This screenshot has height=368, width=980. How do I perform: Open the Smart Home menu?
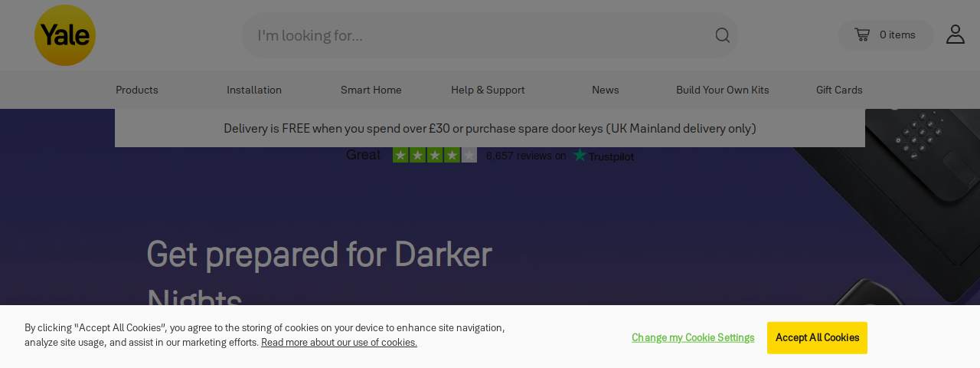click(371, 90)
